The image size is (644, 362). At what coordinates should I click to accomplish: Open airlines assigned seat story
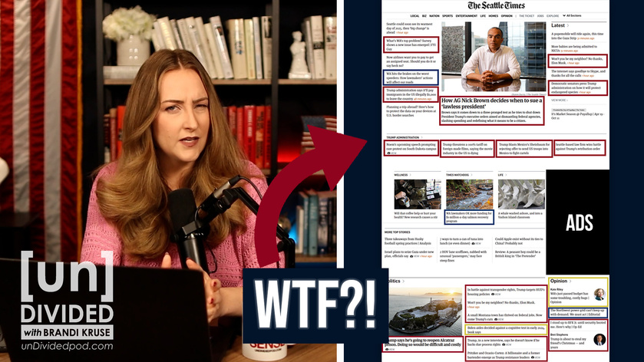click(x=411, y=61)
